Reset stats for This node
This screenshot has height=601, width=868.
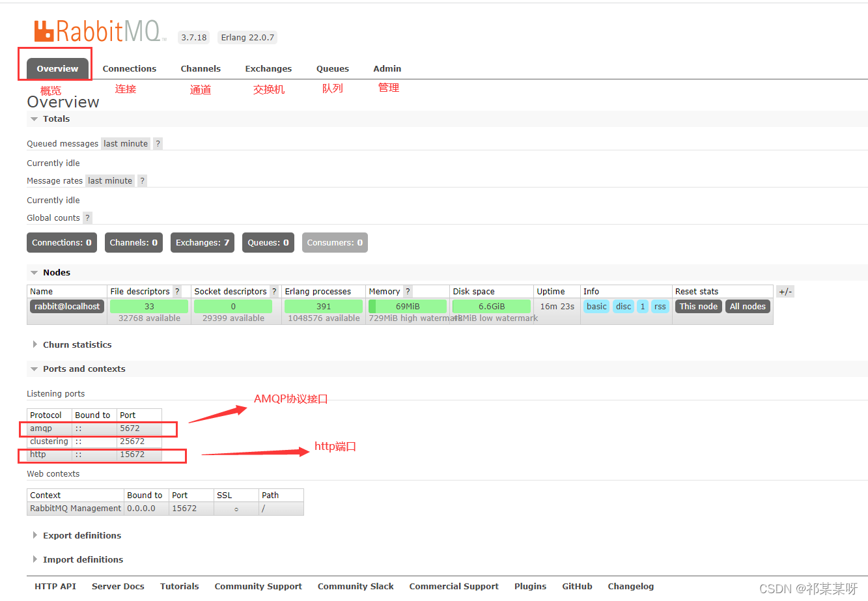699,307
